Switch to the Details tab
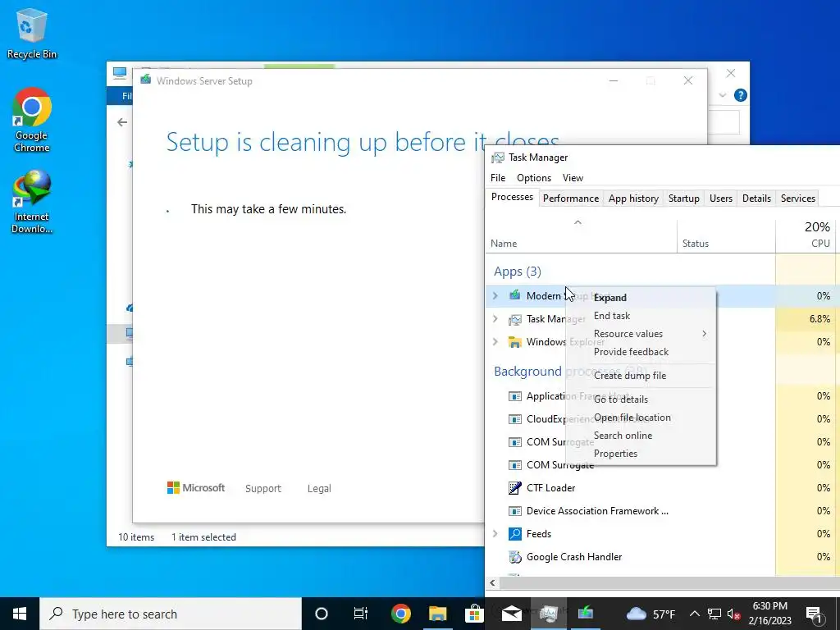This screenshot has width=840, height=630. [x=756, y=199]
